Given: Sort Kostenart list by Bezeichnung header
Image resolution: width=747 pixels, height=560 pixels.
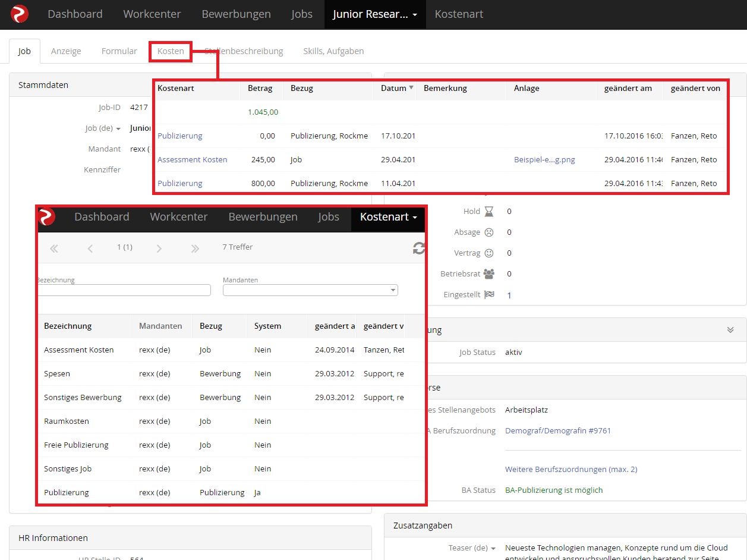Looking at the screenshot, I should (x=68, y=326).
